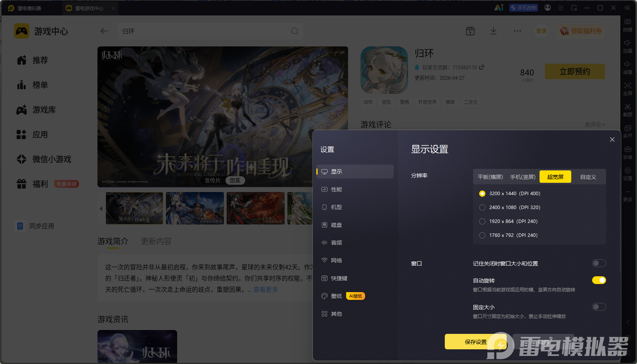
Task: Click the 减量 volume down icon
Action: point(628,68)
